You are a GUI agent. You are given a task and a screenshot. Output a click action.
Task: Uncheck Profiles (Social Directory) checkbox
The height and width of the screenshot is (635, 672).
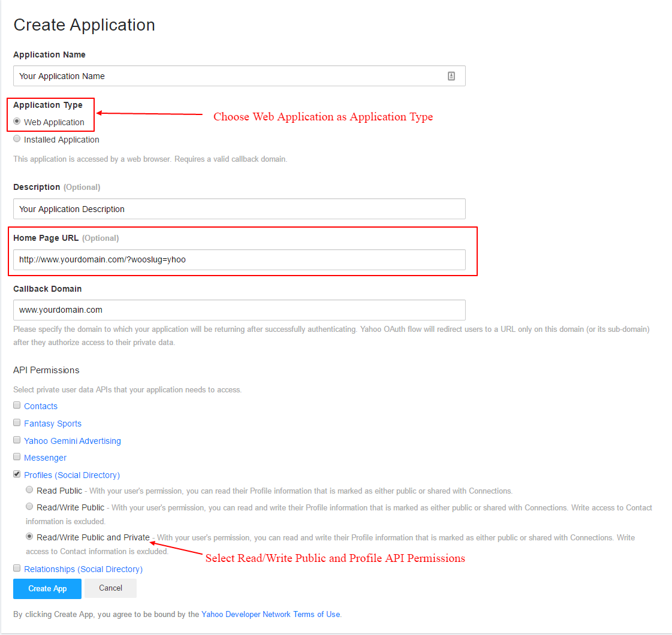17,474
